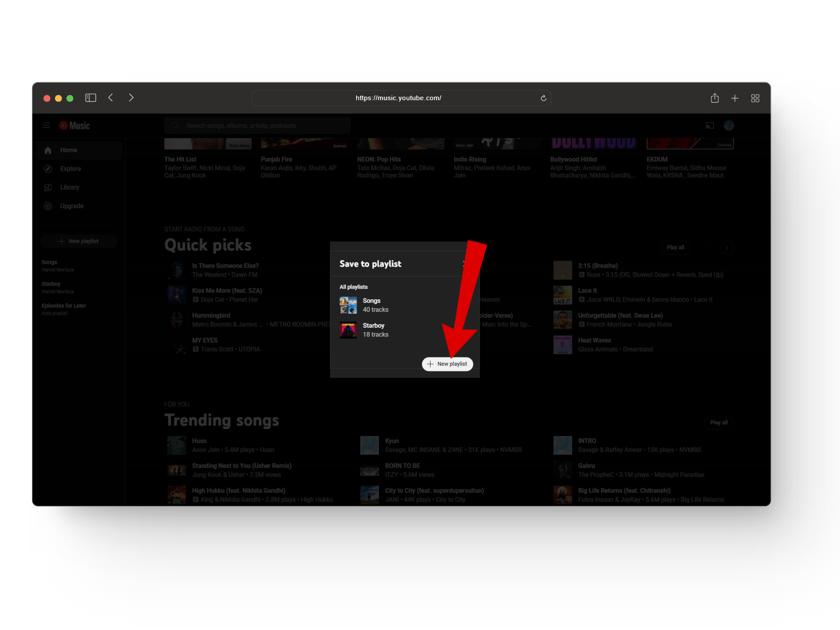Open Library in sidebar
Viewport: 840px width, 630px height.
pos(70,187)
